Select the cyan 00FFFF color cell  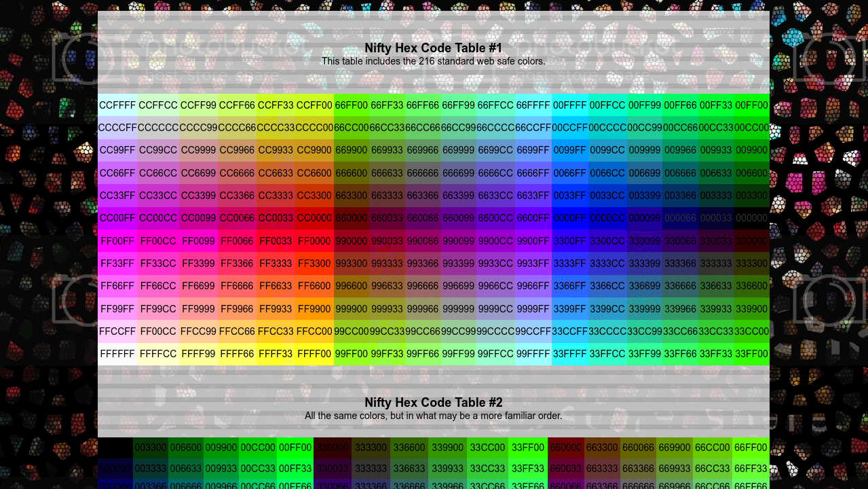pos(569,105)
